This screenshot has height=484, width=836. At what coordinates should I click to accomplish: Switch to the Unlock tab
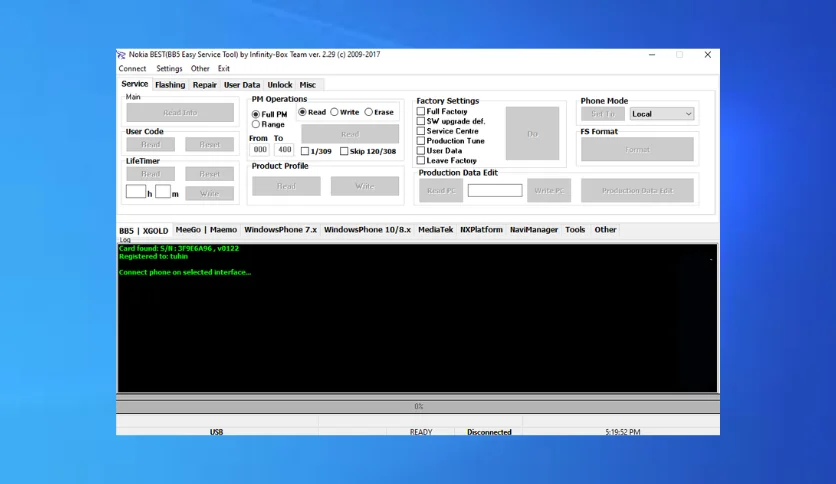[280, 85]
